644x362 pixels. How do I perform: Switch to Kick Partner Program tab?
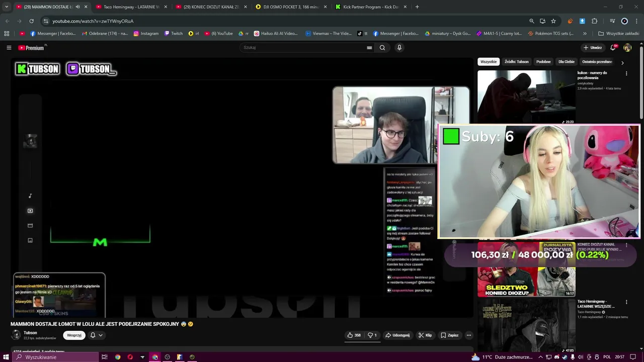coord(371,7)
